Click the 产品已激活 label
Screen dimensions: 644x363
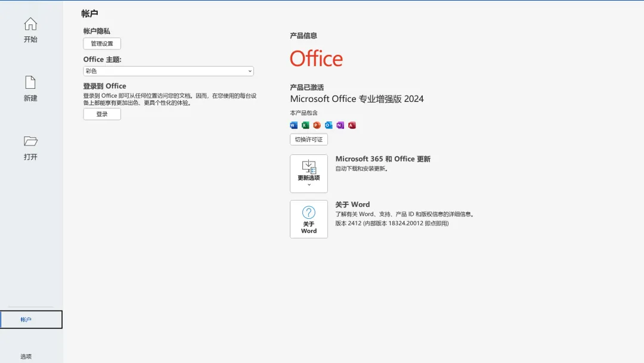(x=307, y=88)
